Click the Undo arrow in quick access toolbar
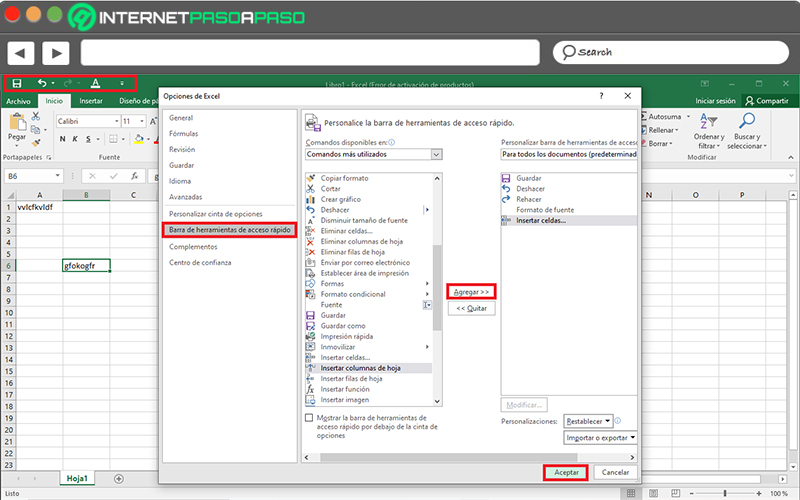 point(42,84)
